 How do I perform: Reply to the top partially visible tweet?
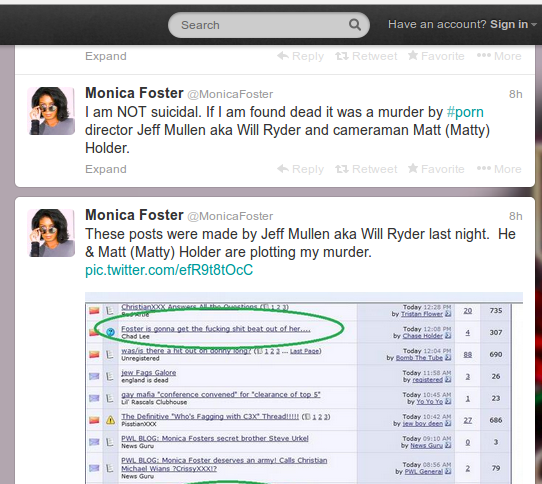300,56
